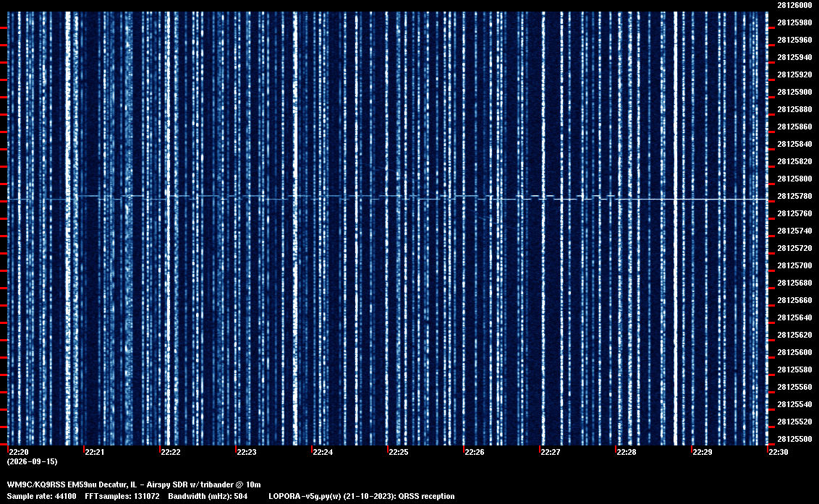The width and height of the screenshot is (819, 504).
Task: Click the Bandwidth (mHz): 504 text
Action: [x=208, y=496]
